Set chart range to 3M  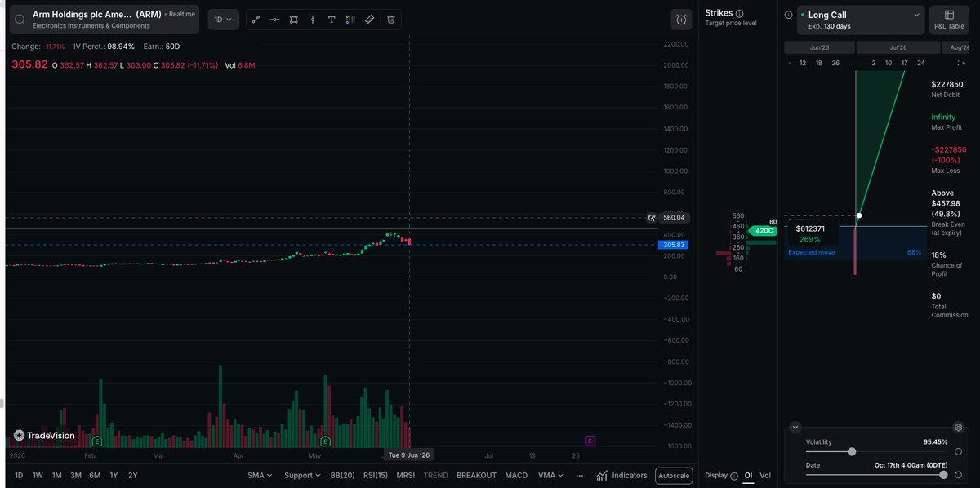point(76,476)
